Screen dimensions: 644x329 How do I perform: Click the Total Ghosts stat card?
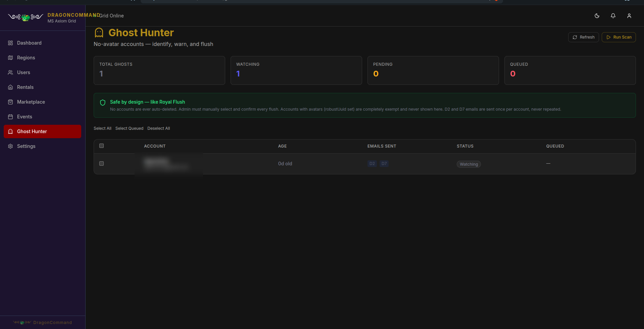coord(159,70)
